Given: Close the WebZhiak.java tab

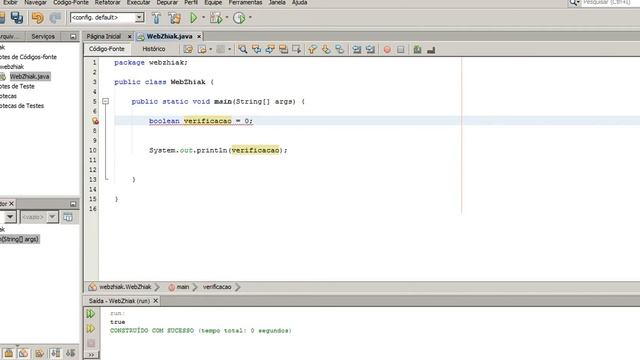Looking at the screenshot, I should (199, 36).
